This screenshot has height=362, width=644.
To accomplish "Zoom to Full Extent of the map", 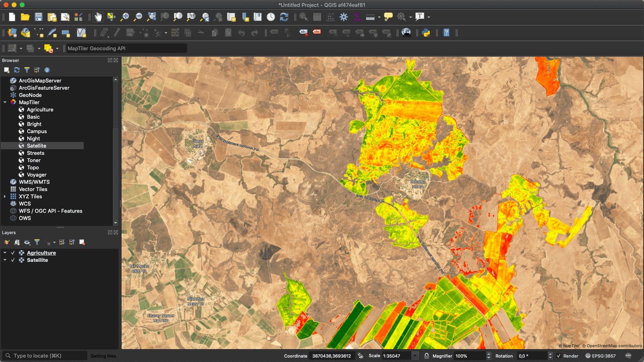I will [152, 17].
